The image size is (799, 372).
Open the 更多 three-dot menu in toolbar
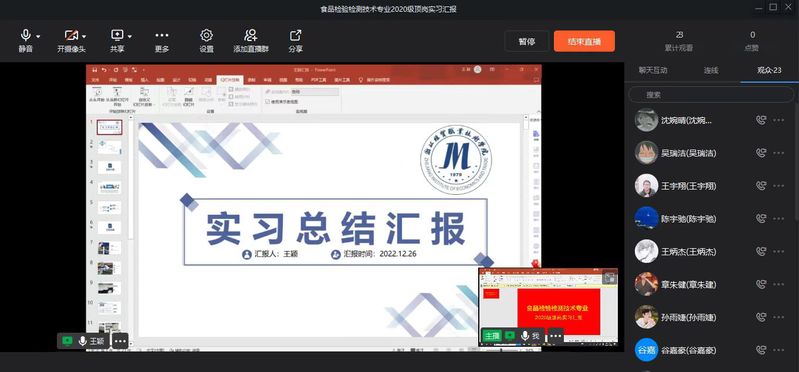click(162, 36)
